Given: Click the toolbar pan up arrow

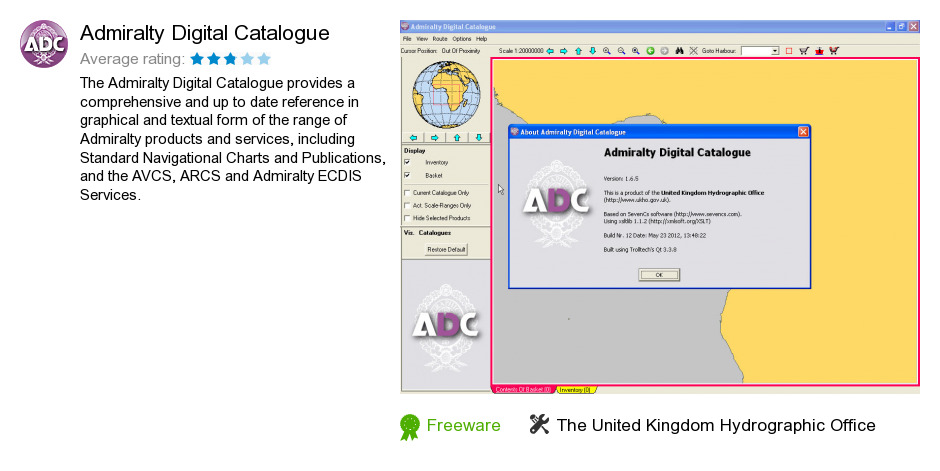Looking at the screenshot, I should 578,50.
